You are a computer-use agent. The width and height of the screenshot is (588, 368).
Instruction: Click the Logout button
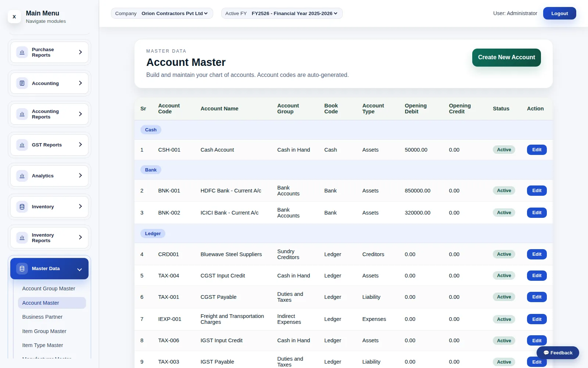click(x=559, y=13)
